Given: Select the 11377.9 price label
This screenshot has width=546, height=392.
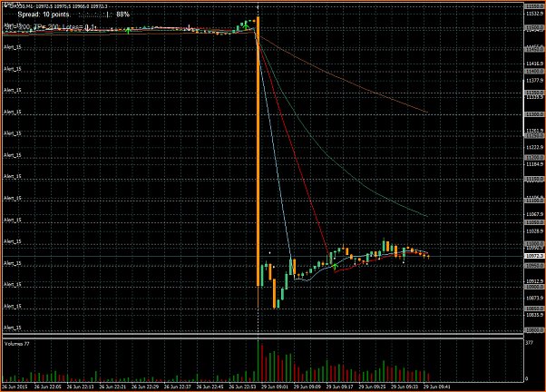Looking at the screenshot, I should click(534, 80).
